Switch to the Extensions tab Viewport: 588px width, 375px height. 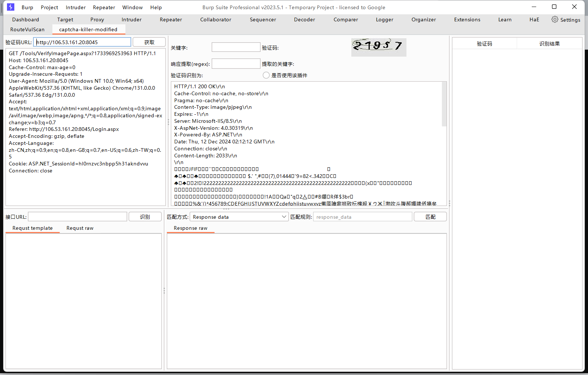click(x=467, y=19)
